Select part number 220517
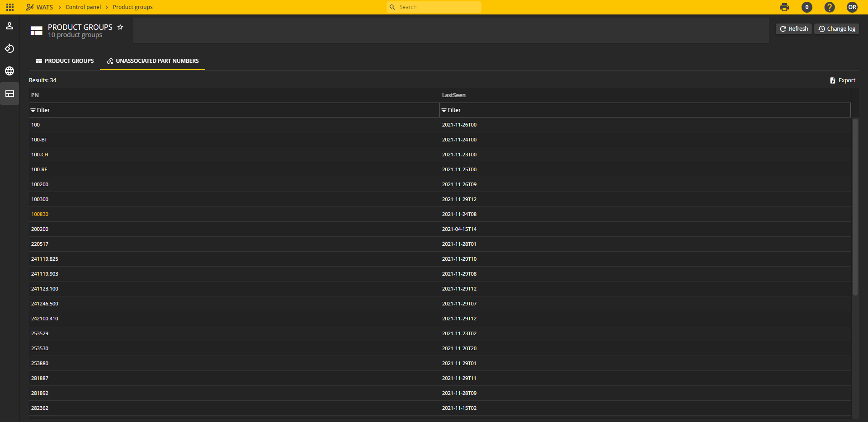Screen dimensions: 868x422 [40, 244]
